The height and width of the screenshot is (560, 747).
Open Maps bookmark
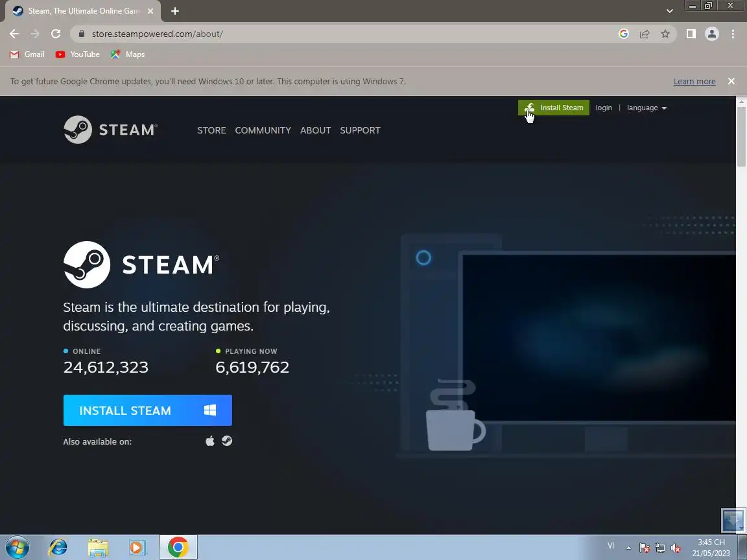coord(128,54)
